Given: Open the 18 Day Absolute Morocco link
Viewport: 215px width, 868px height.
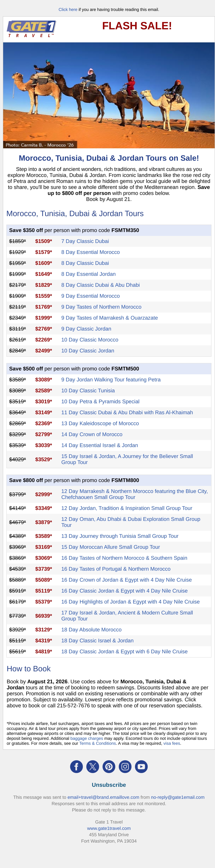Looking at the screenshot, I should 91,630.
